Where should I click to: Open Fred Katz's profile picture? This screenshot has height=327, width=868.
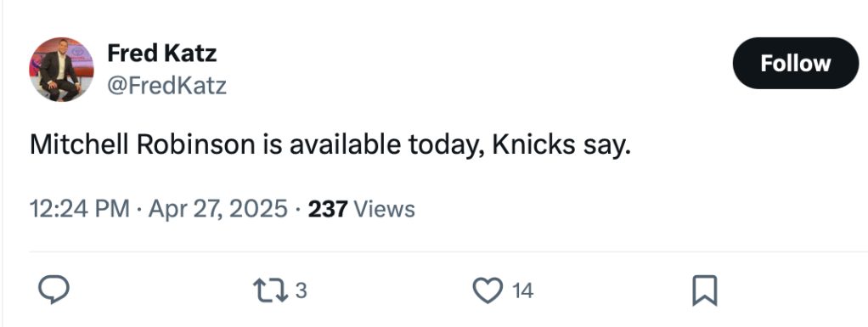coord(61,69)
